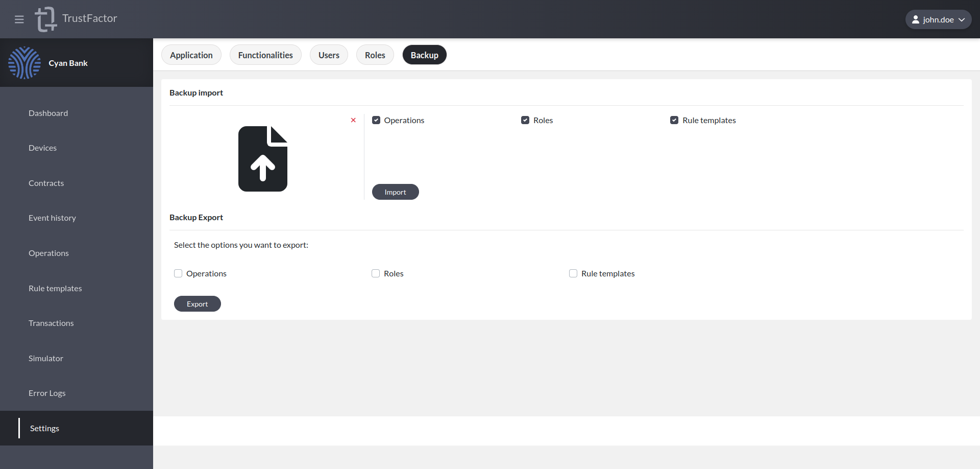
Task: Go to the Simulator page
Action: [46, 358]
